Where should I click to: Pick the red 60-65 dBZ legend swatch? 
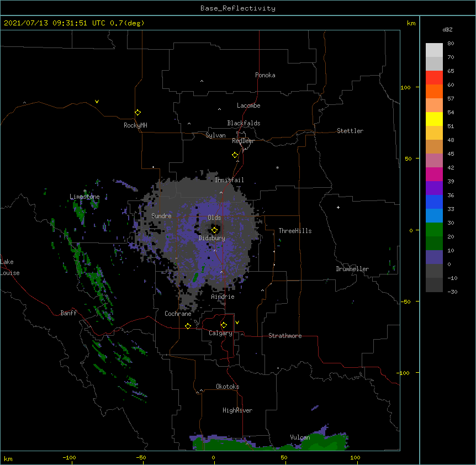(434, 77)
